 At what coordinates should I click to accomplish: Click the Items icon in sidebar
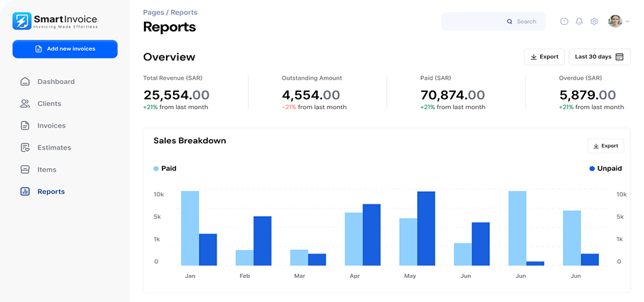[25, 170]
